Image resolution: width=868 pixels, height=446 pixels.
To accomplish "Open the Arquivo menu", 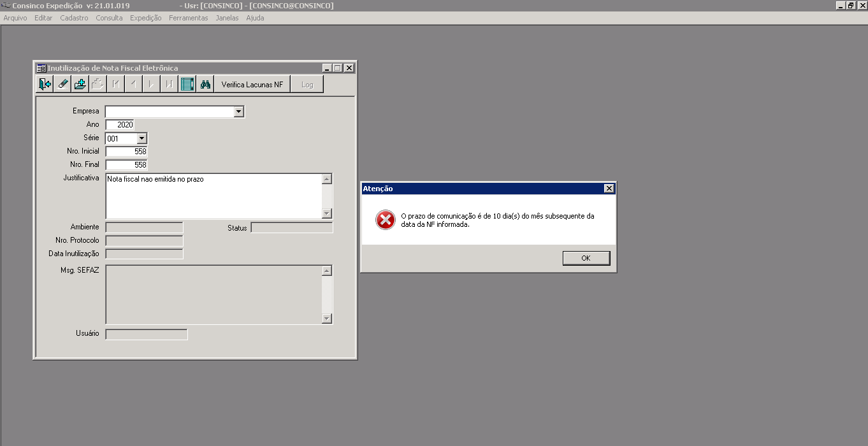I will pos(15,18).
